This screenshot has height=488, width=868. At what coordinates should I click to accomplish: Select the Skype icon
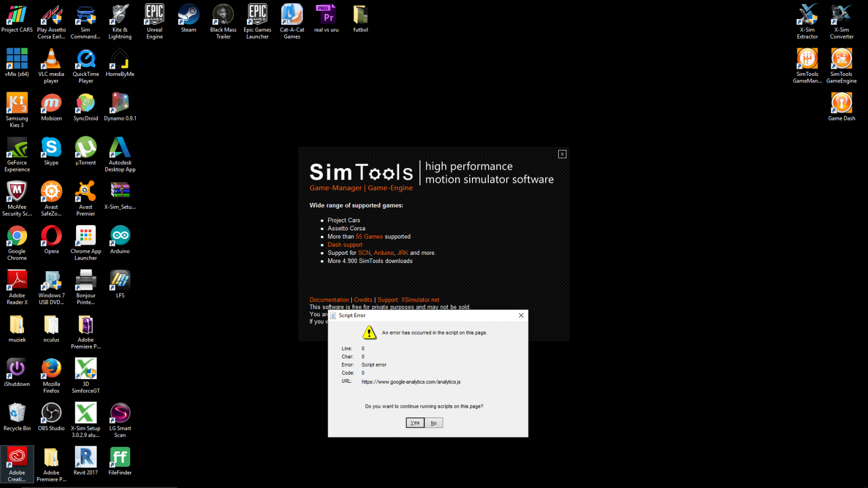(x=52, y=151)
